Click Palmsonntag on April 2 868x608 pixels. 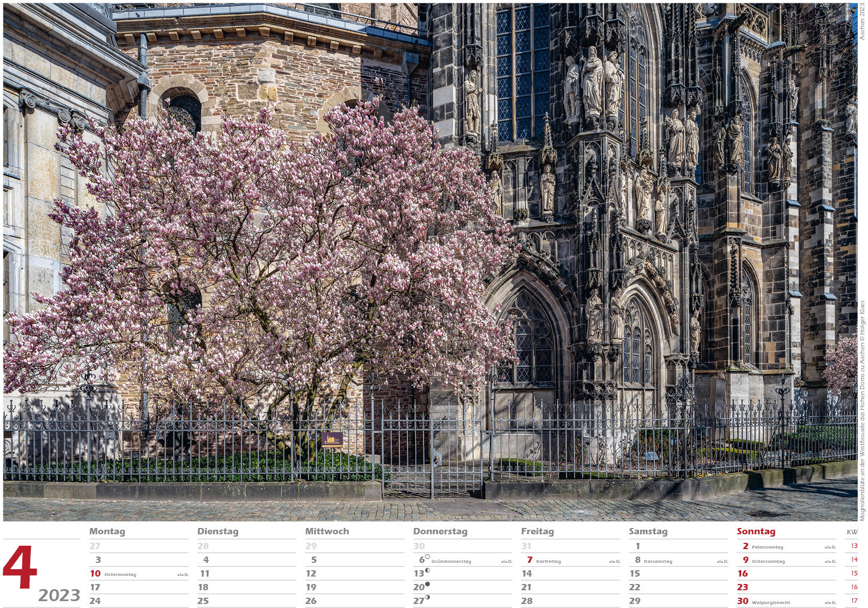point(767,547)
